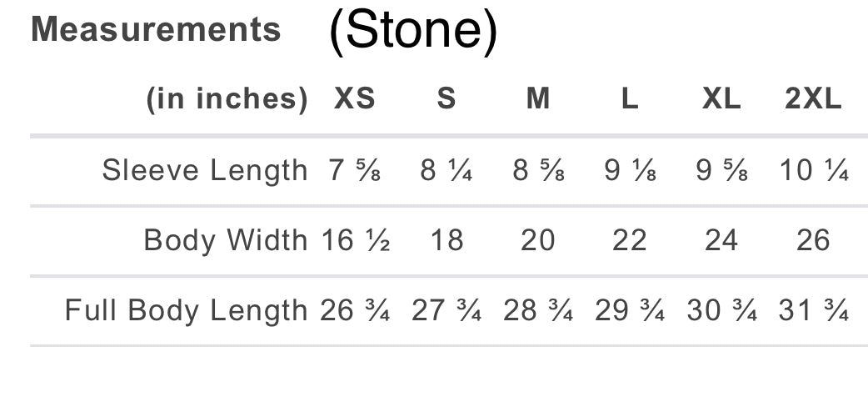
Task: Click the Measurements heading
Action: point(156,30)
